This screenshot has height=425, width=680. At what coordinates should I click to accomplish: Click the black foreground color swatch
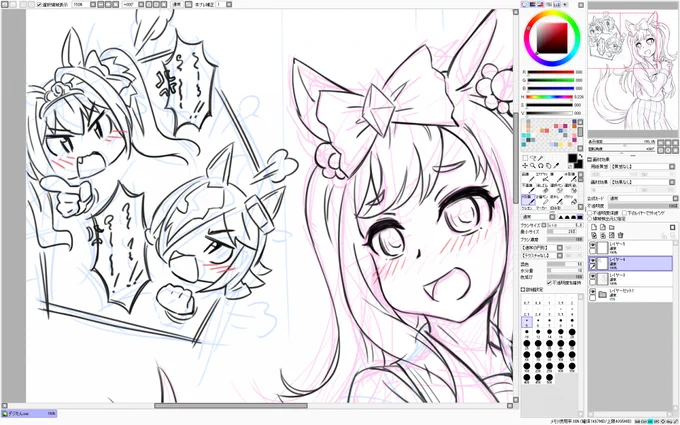[572, 158]
